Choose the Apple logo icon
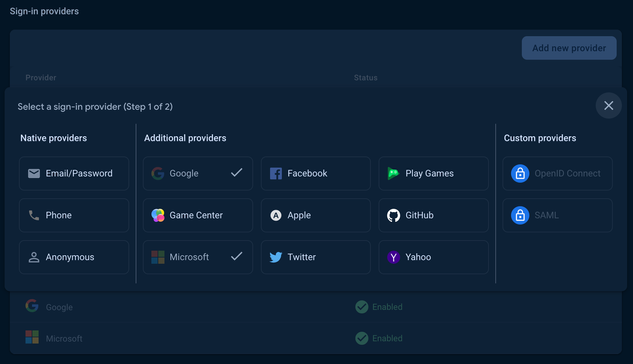The image size is (633, 364). coord(276,215)
